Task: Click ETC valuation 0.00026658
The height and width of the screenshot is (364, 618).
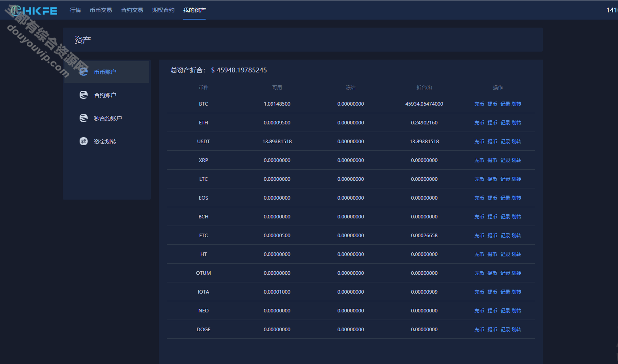Action: point(424,236)
